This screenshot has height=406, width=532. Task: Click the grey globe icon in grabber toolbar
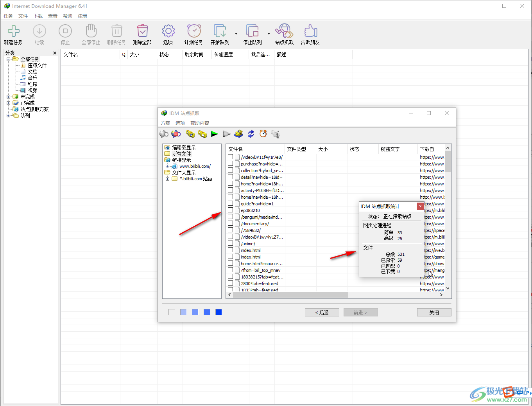click(164, 134)
